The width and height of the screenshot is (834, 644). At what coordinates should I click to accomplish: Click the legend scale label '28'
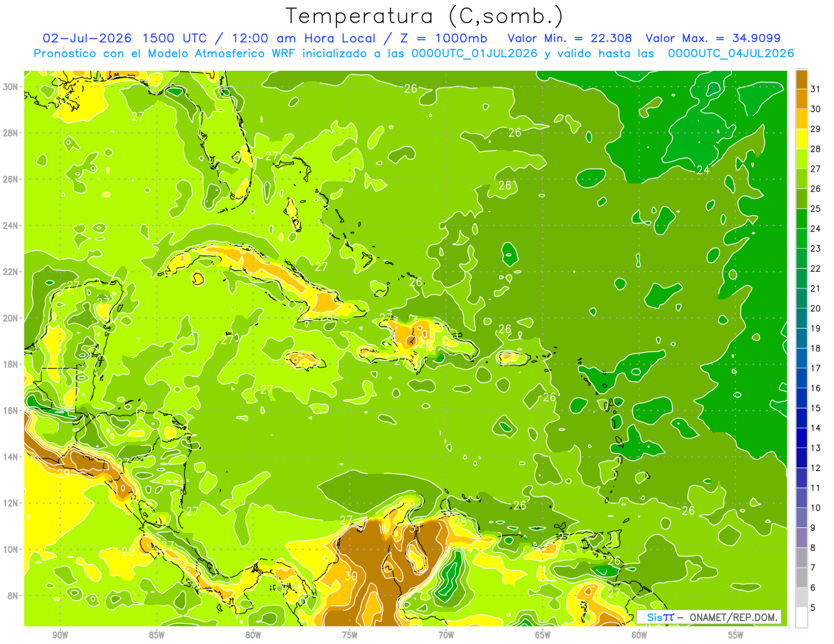point(816,148)
